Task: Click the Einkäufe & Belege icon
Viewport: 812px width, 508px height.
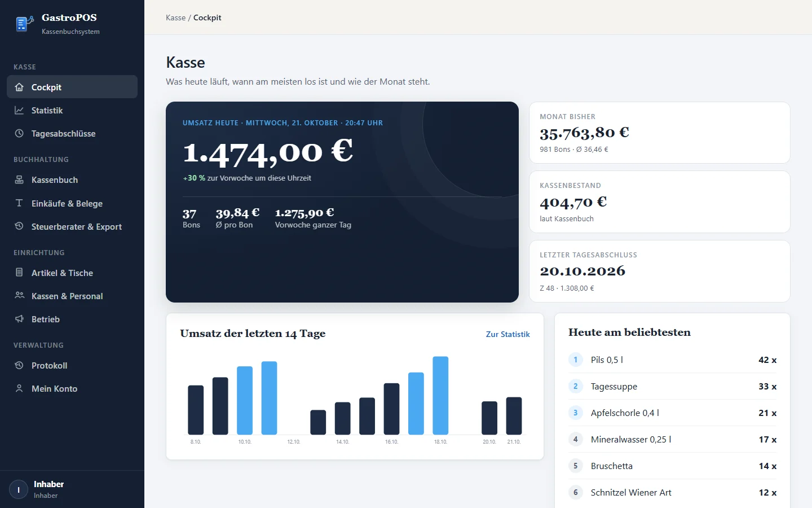Action: (19, 203)
